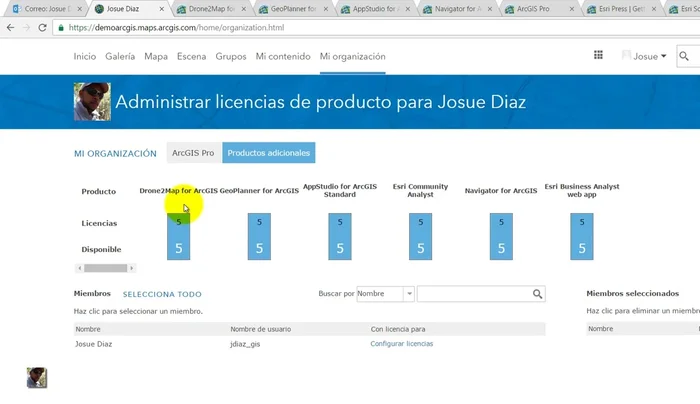
Task: Click the product list scrollbar thumb
Action: (106, 268)
